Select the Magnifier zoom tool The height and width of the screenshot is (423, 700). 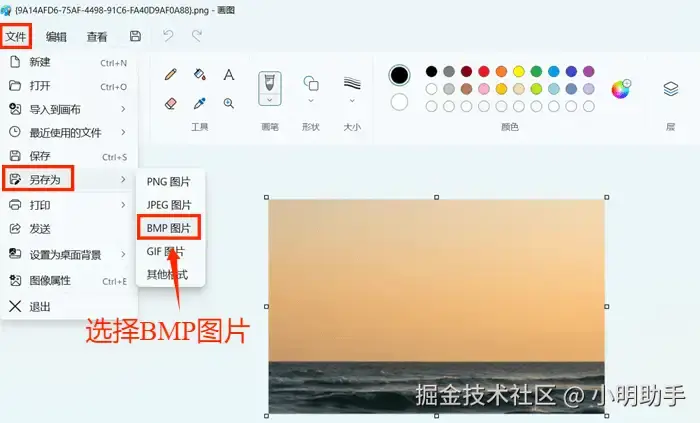[x=229, y=104]
